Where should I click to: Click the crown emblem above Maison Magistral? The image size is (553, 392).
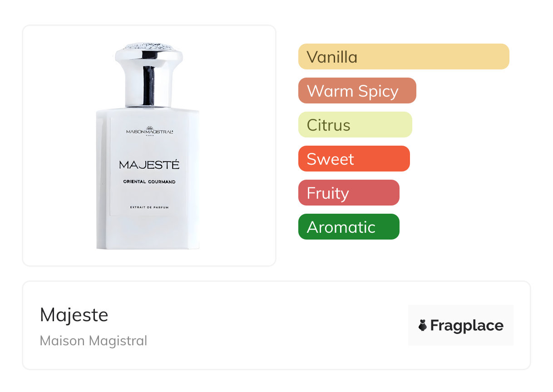[x=150, y=127]
